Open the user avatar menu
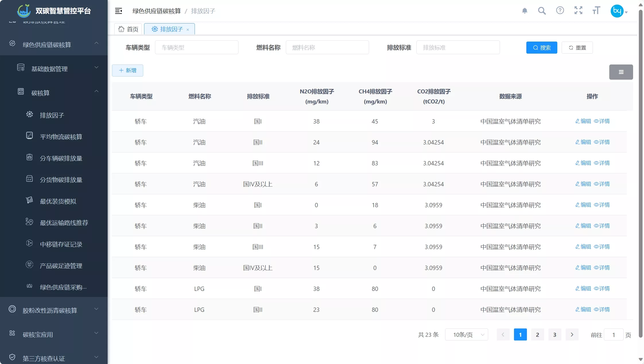644x364 pixels. tap(619, 11)
